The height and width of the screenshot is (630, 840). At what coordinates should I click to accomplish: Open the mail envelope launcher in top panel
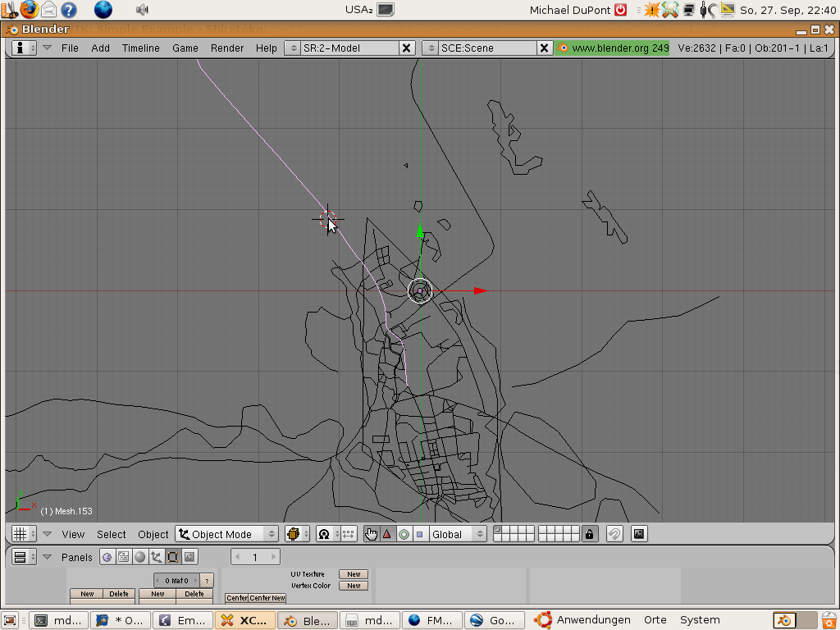click(48, 9)
